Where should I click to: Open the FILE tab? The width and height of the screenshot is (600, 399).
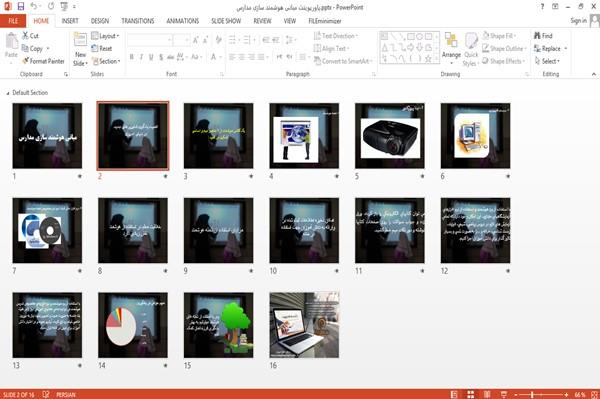pos(13,21)
